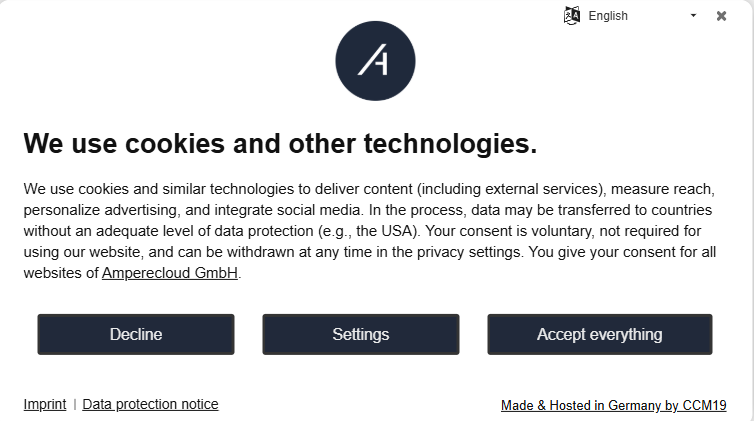754x421 pixels.
Task: Open cookie Settings
Action: 361,334
